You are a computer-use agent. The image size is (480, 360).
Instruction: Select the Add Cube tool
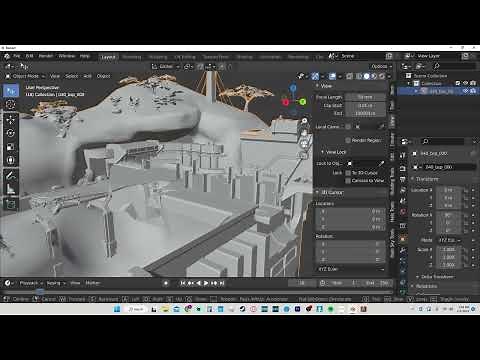pos(11,204)
